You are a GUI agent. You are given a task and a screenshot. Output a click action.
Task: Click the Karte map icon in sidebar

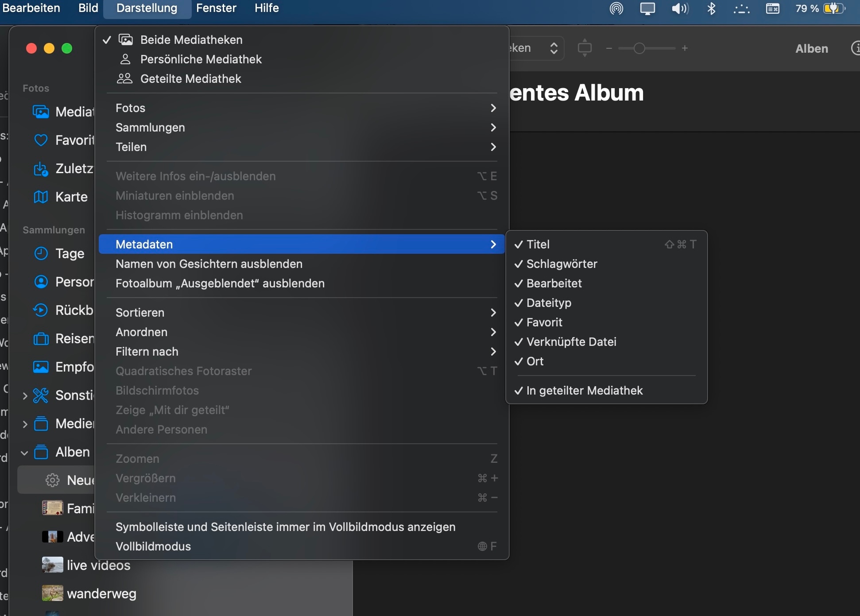coord(41,197)
